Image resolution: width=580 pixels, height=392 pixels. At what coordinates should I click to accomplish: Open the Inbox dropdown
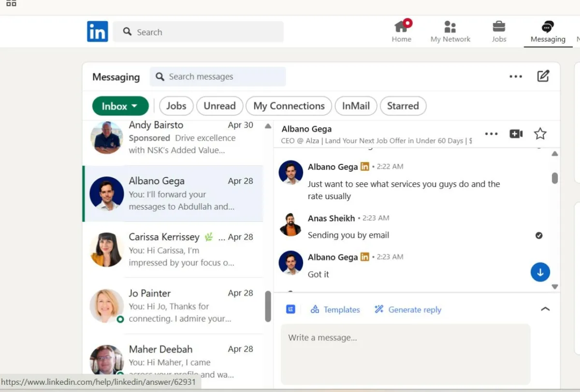click(x=120, y=106)
